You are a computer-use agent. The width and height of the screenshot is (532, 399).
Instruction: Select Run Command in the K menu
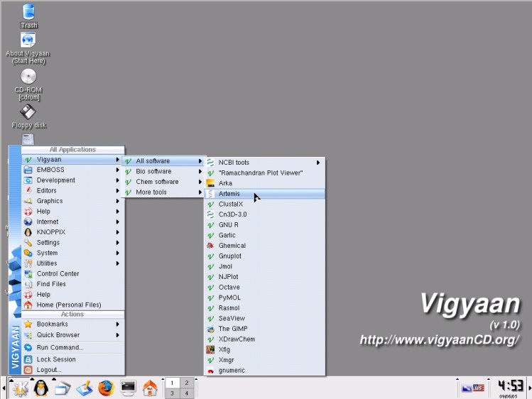click(x=60, y=347)
